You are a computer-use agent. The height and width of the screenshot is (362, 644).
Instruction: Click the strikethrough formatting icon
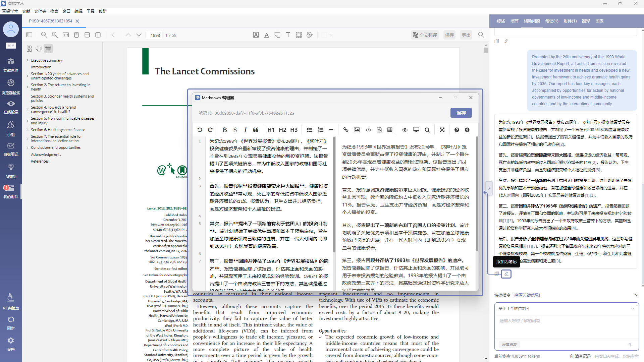(x=235, y=130)
